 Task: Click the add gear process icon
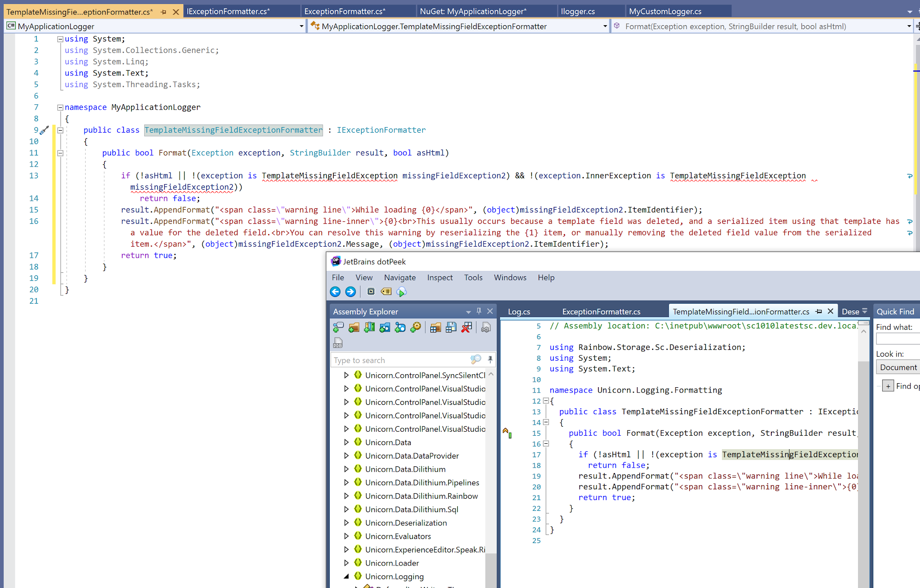pos(416,327)
